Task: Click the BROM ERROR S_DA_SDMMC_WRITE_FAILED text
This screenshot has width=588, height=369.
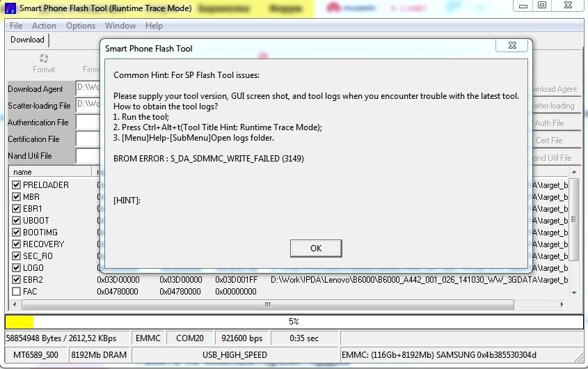Action: pyautogui.click(x=209, y=159)
